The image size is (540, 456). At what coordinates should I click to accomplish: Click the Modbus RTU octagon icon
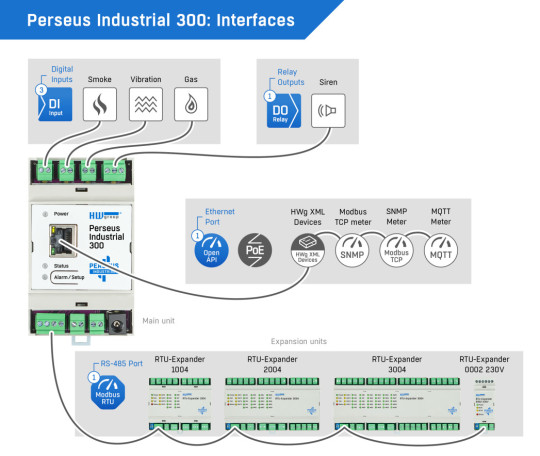[108, 393]
